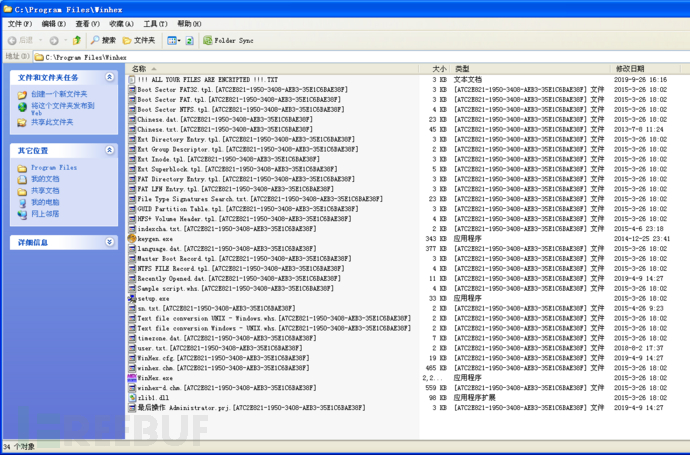Open the Edit menu (编辑)
Image resolution: width=690 pixels, height=455 pixels.
pos(54,24)
